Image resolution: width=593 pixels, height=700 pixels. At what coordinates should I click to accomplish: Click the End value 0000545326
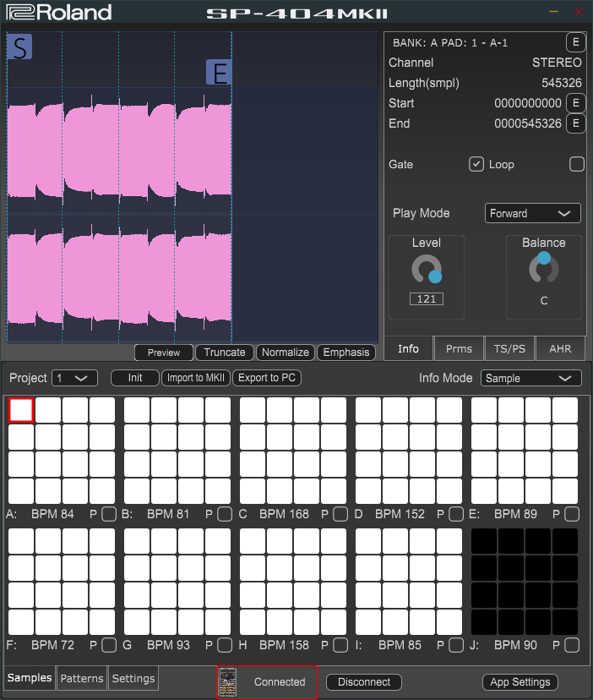coord(528,123)
